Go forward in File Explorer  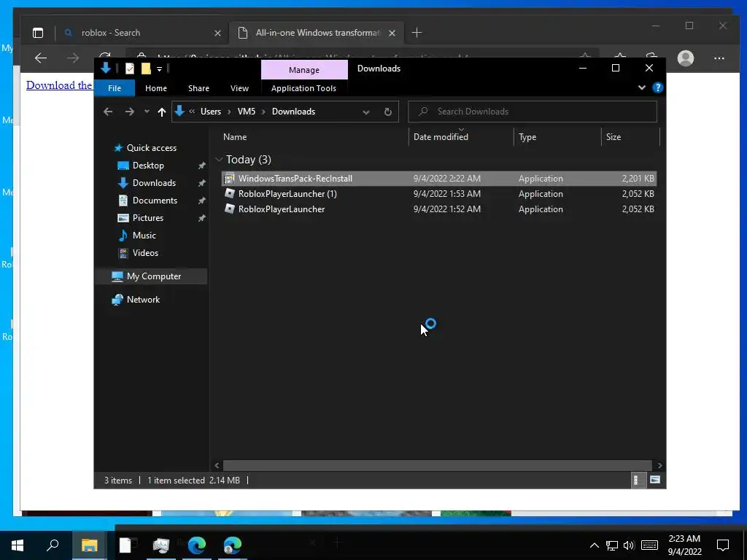129,112
